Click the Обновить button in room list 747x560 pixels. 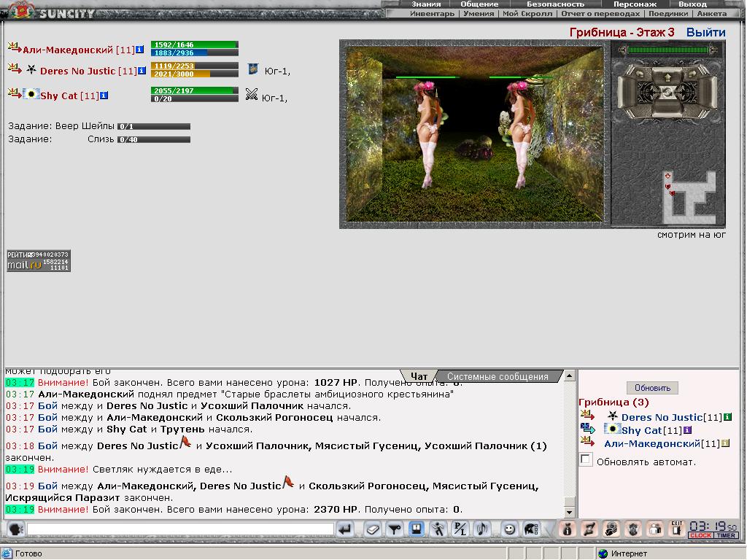coord(652,388)
